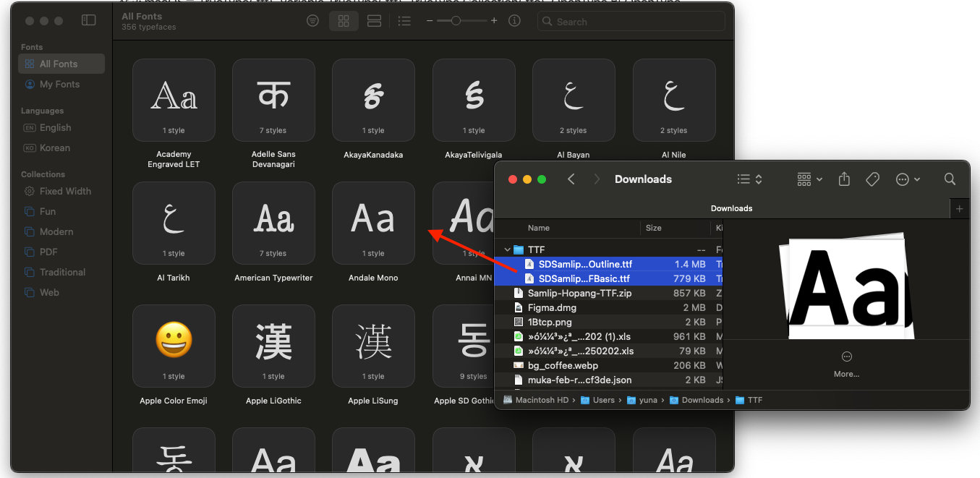Select My Fonts in the sidebar
980x478 pixels.
point(61,84)
